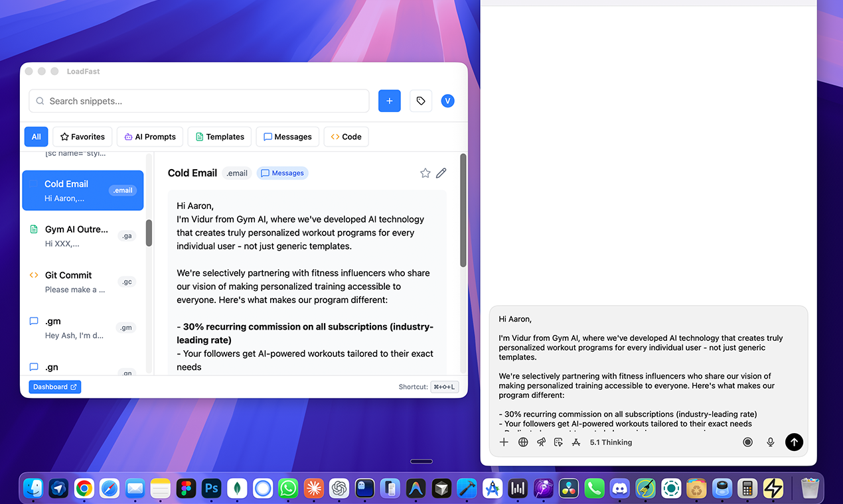Enable the Messages filter
This screenshot has width=843, height=504.
coord(287,137)
